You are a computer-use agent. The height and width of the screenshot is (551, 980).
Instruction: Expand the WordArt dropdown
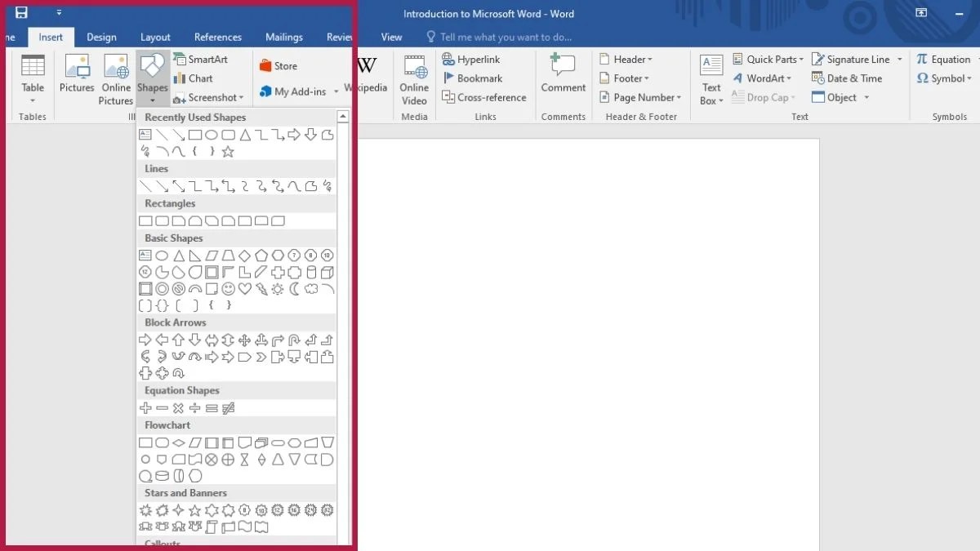pos(762,78)
